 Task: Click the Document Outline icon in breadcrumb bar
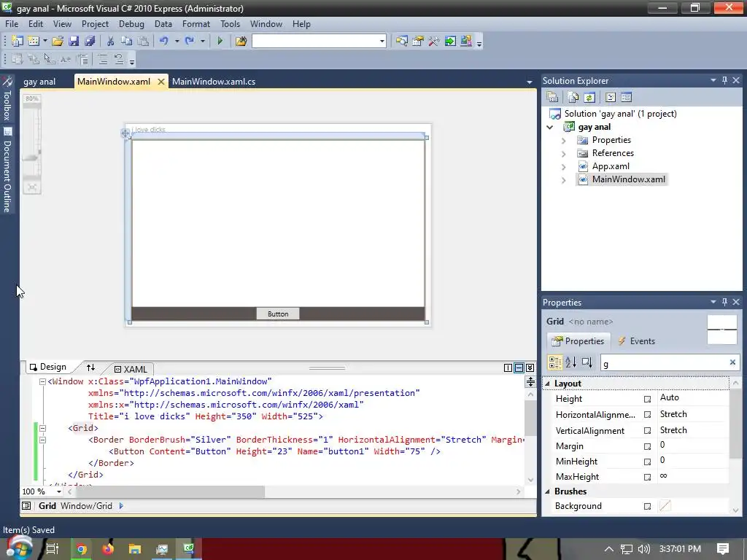[x=26, y=506]
